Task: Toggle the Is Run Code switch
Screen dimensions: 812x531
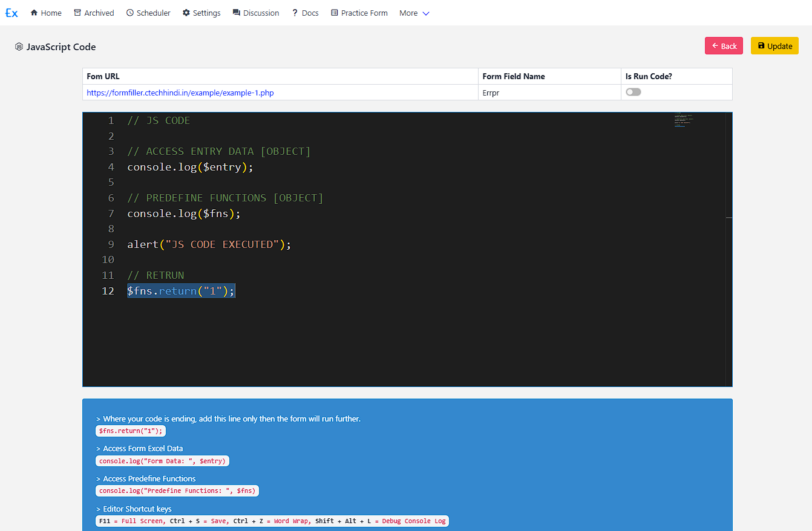Action: pos(634,92)
